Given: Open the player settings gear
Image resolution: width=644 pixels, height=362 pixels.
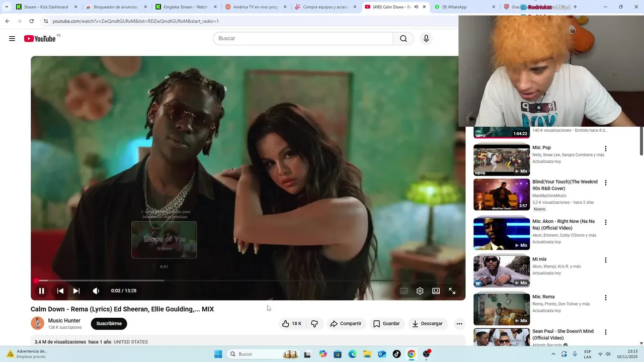Looking at the screenshot, I should coord(420,291).
